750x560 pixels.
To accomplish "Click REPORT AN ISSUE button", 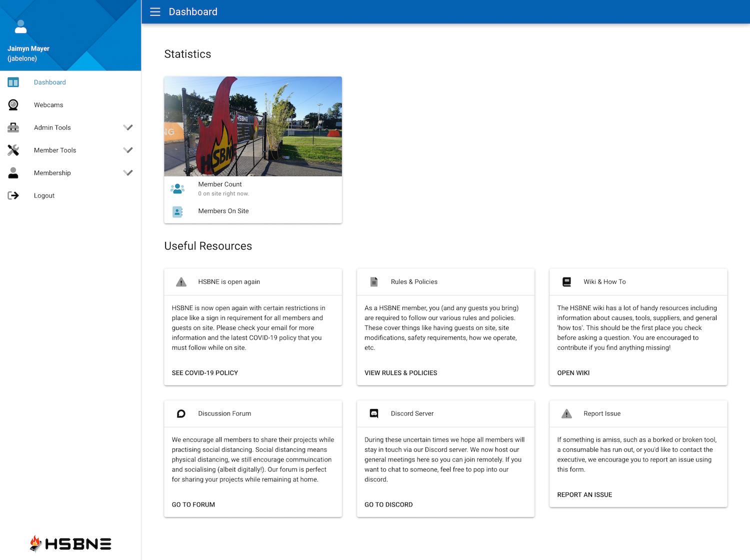I will point(584,494).
